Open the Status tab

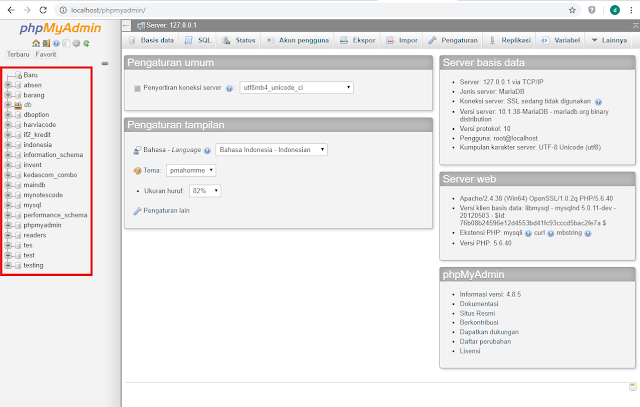239,40
